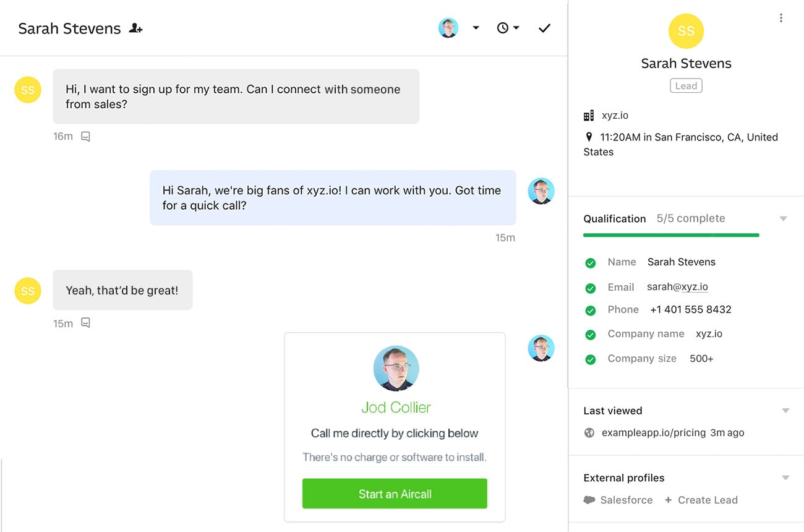Collapse the External profiles section
This screenshot has height=532, width=804.
(785, 478)
